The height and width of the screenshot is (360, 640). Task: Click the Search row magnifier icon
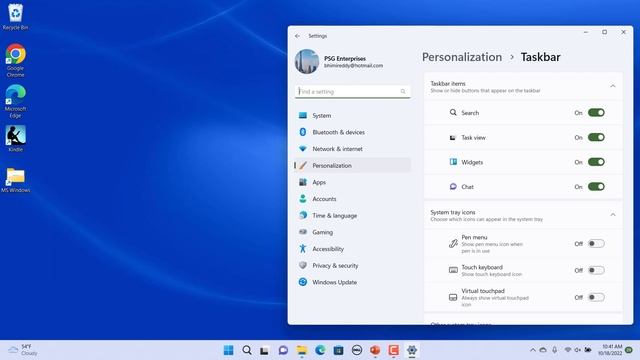click(453, 112)
